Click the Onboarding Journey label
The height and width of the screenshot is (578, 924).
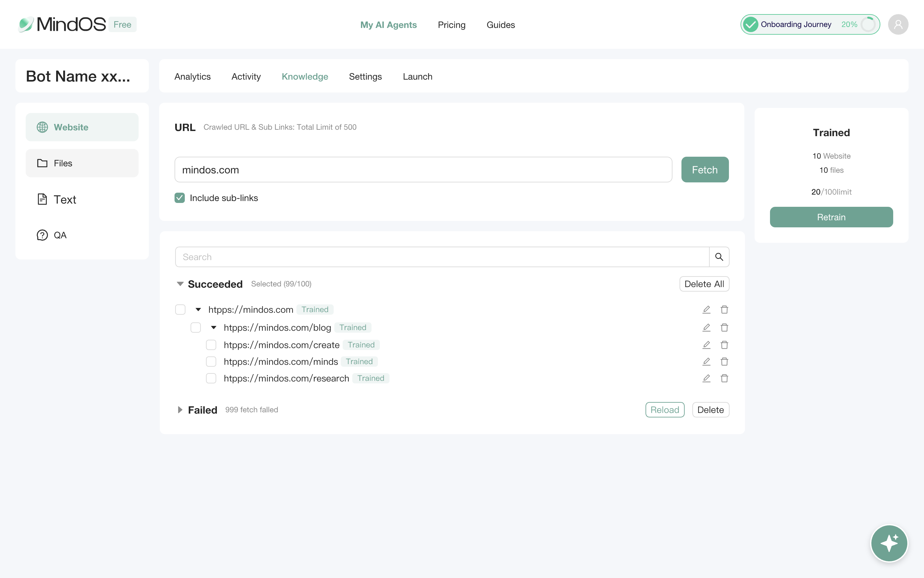796,24
